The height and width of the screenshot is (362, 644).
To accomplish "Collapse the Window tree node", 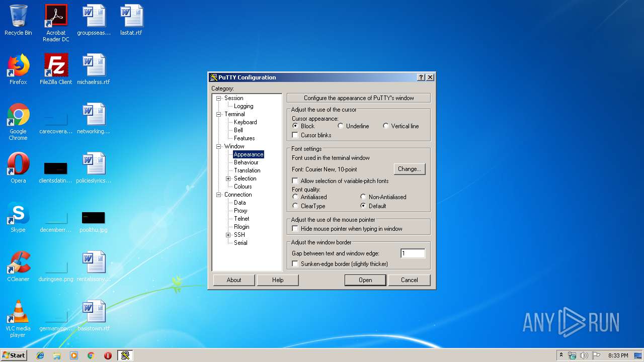I will [x=219, y=146].
